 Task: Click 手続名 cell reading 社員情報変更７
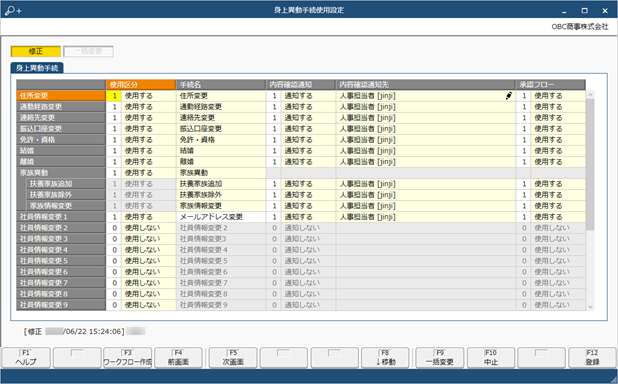point(221,283)
